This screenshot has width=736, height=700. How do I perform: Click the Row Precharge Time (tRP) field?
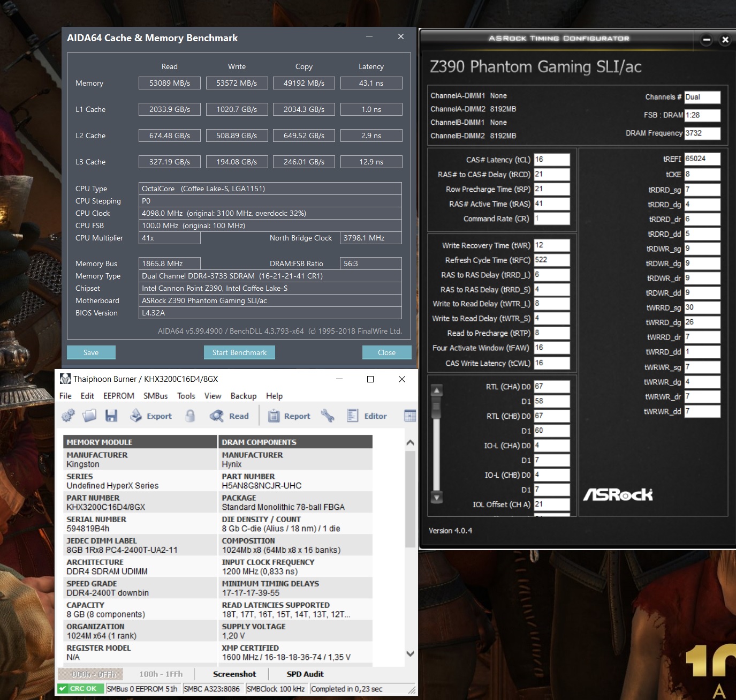(x=552, y=189)
